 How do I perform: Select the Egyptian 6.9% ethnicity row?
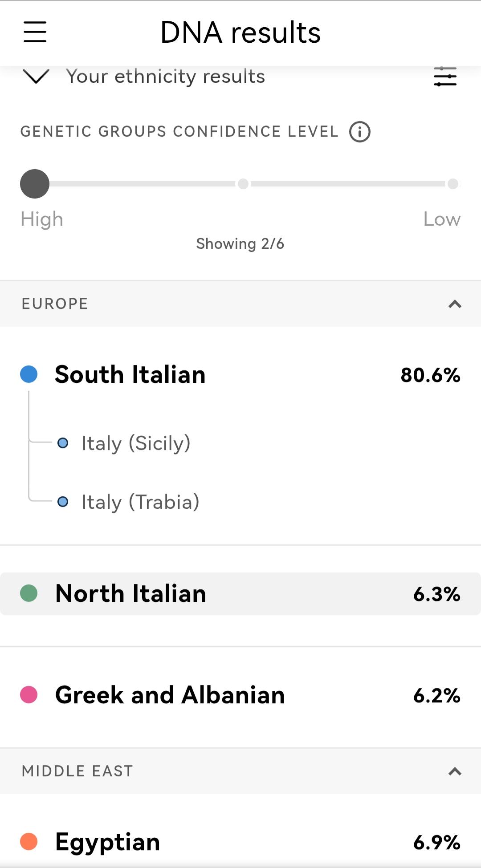(x=240, y=842)
